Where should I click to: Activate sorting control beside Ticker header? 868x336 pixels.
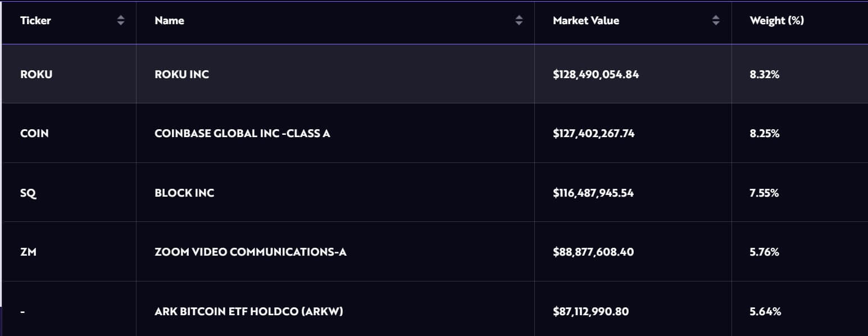[120, 20]
